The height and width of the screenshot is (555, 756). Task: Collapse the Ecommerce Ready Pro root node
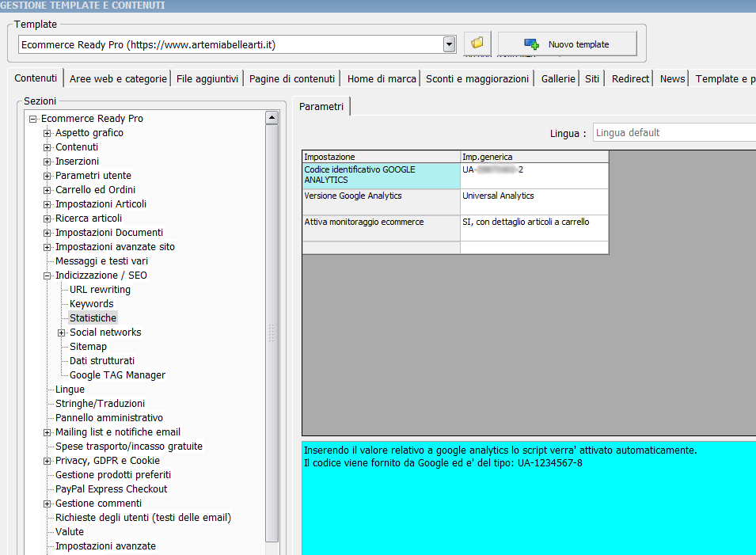coord(32,119)
